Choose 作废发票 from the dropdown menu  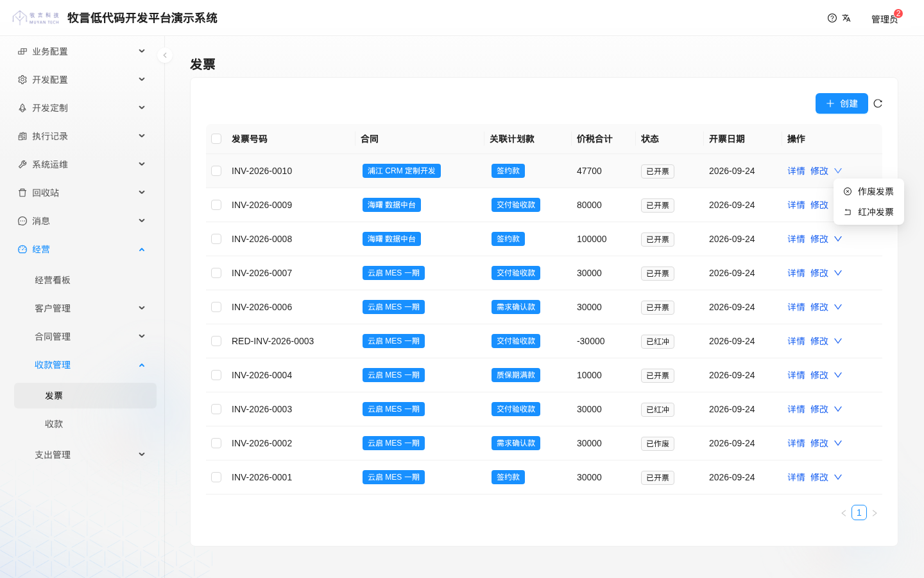tap(869, 191)
